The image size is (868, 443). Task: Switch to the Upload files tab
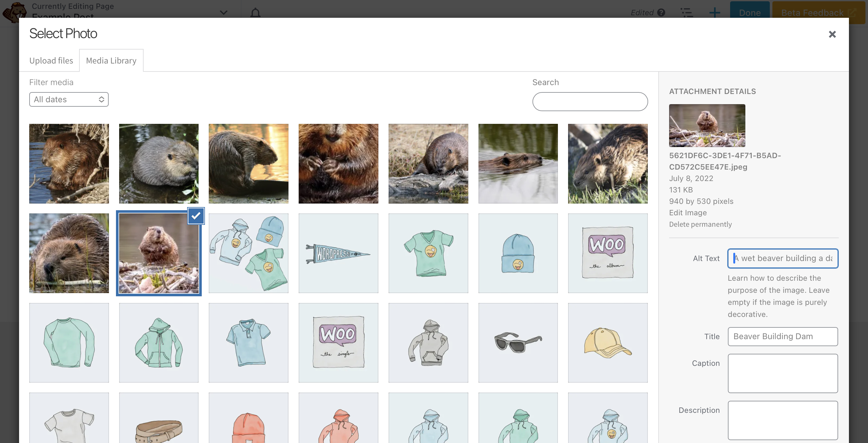coord(51,61)
